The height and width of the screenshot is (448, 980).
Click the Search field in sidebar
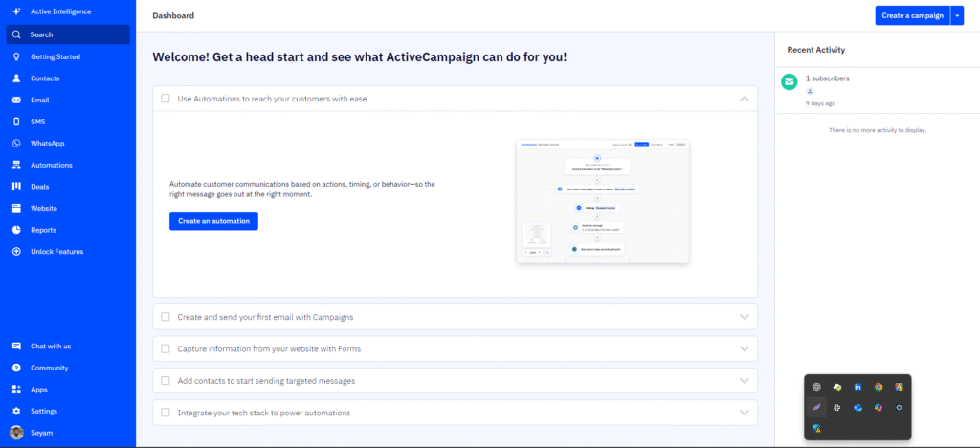68,34
